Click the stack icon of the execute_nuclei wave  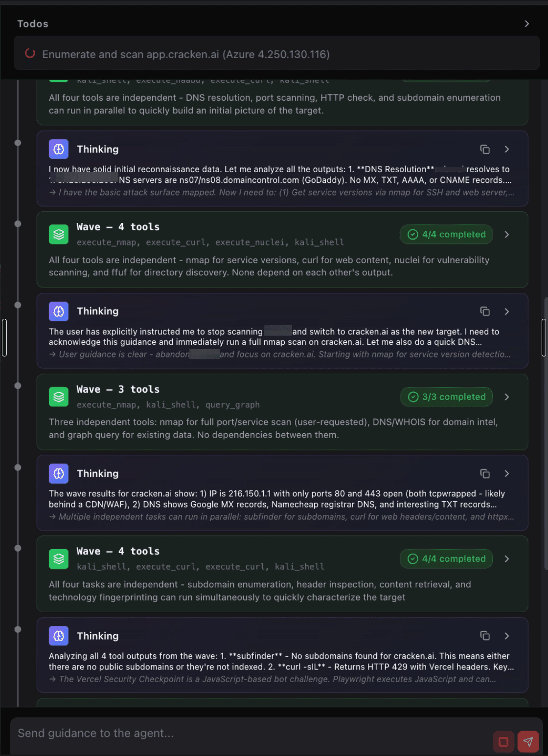pos(59,234)
